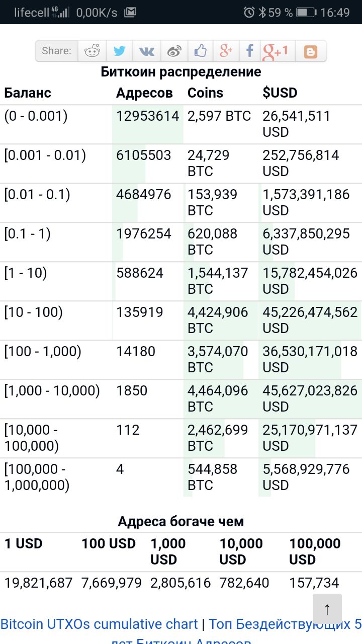Select the $USD column header

(280, 93)
